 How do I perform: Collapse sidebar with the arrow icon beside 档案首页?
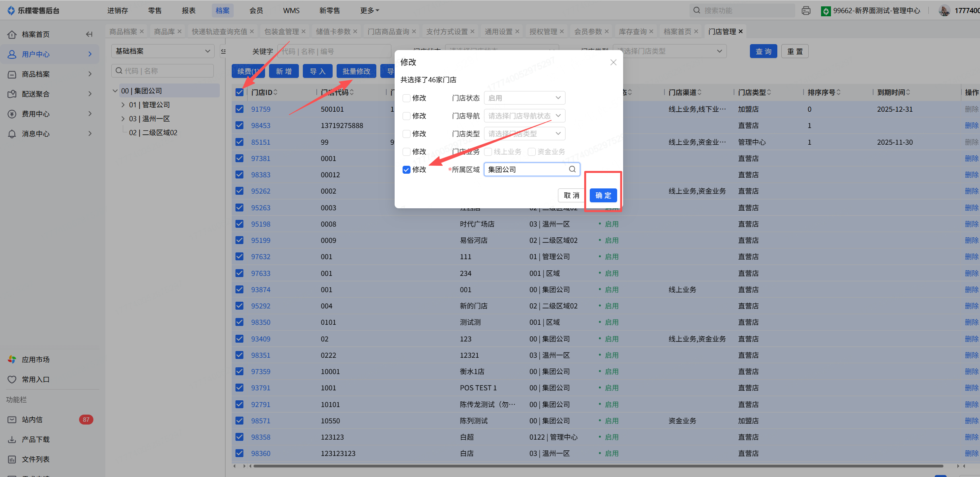89,34
